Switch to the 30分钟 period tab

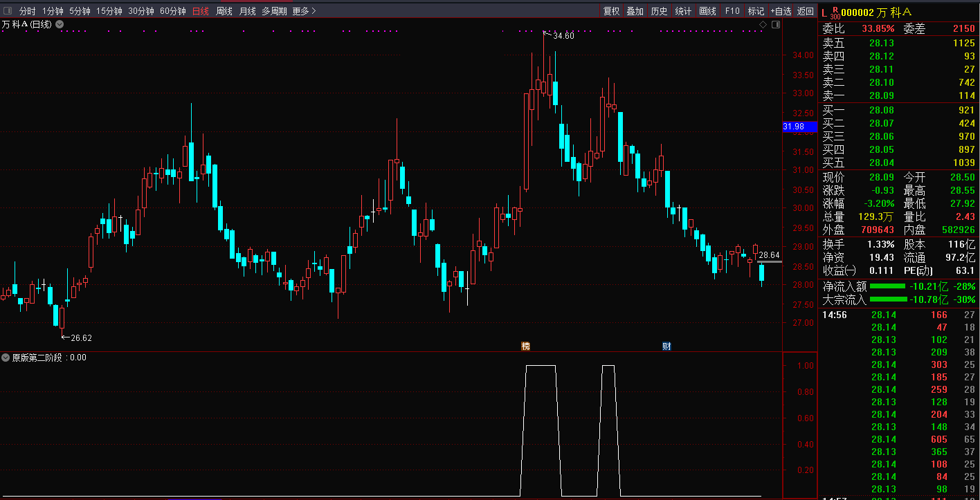click(140, 11)
